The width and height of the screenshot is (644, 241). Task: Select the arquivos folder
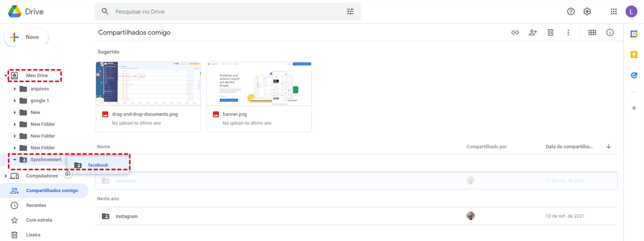tap(40, 89)
